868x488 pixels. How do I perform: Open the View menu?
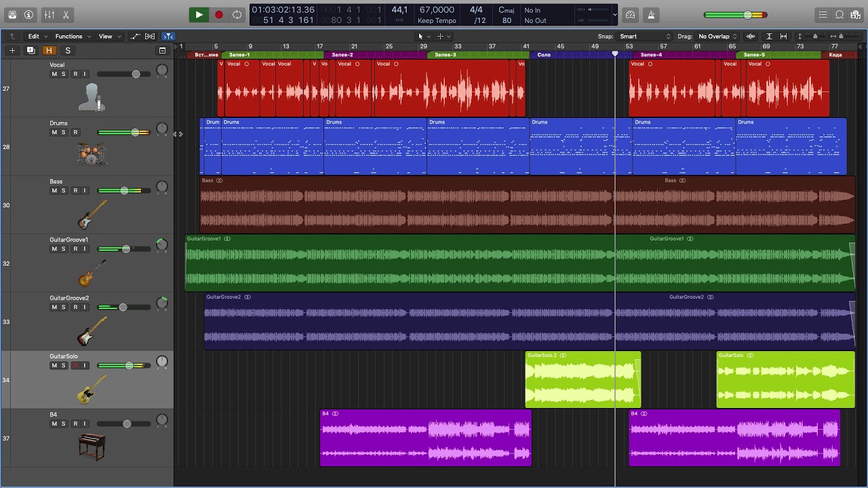coord(110,36)
